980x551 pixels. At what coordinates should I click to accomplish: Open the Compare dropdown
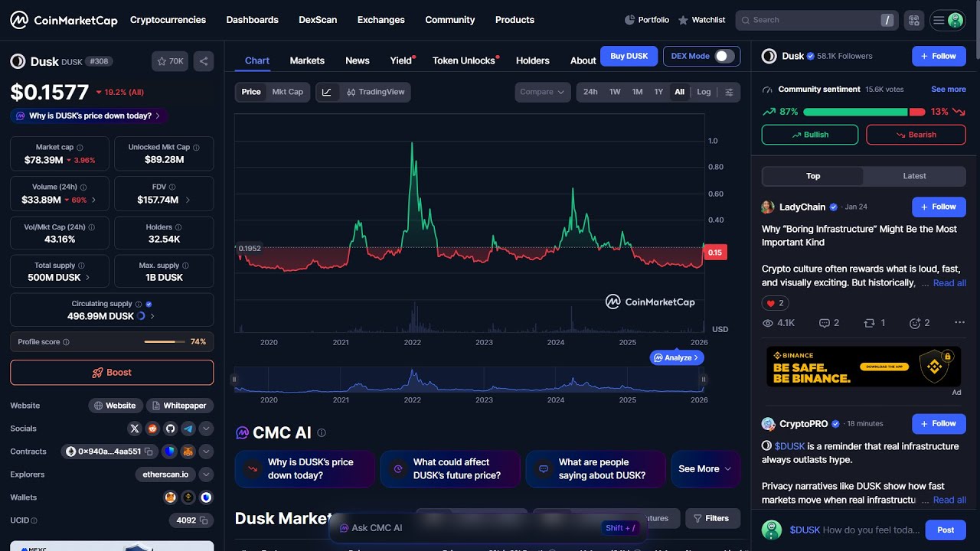click(543, 92)
